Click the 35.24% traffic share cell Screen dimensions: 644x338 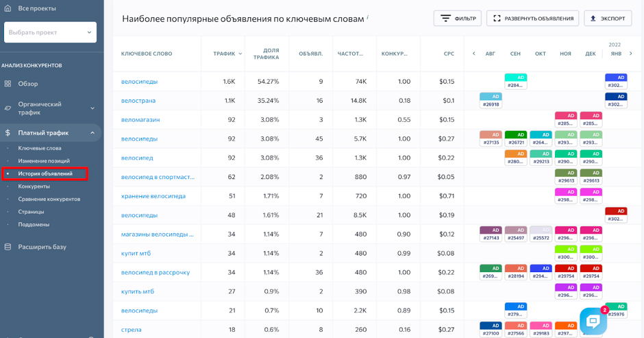pyautogui.click(x=268, y=100)
